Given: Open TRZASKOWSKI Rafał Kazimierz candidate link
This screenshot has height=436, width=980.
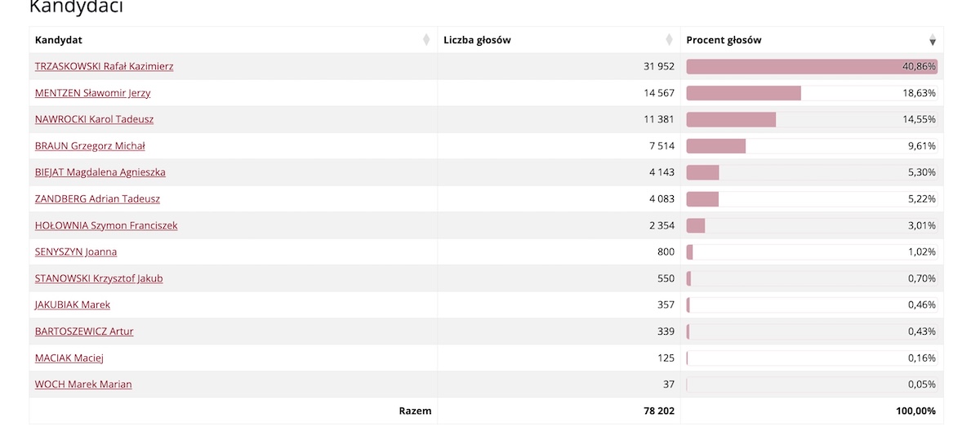Looking at the screenshot, I should 104,66.
